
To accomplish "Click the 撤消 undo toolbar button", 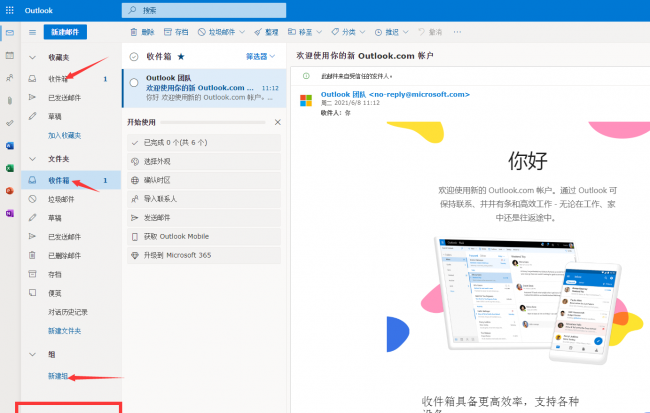I will 430,32.
